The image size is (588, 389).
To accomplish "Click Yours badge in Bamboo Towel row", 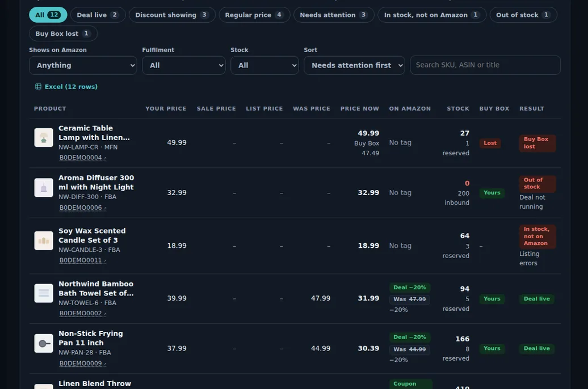I will [492, 299].
